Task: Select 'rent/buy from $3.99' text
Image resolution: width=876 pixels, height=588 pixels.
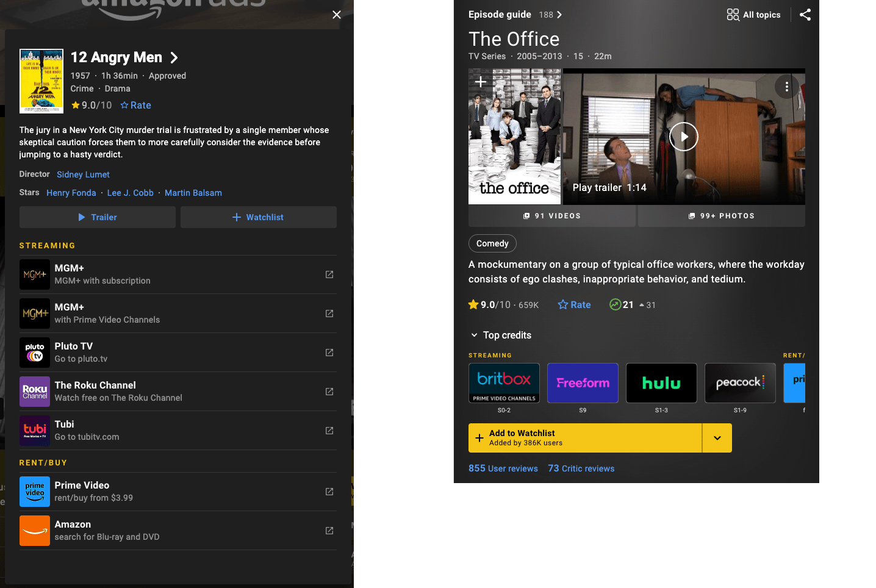Action: click(x=94, y=498)
